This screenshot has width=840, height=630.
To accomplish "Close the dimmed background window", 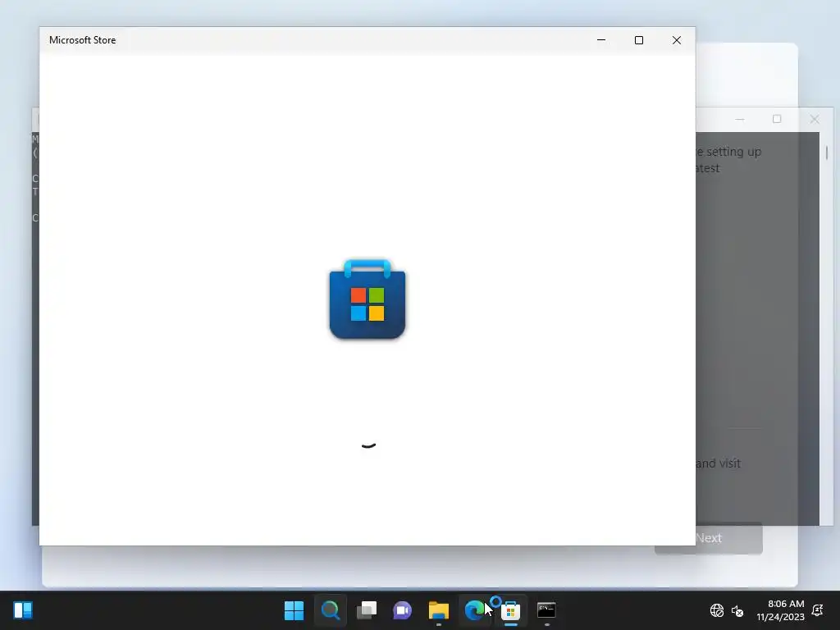I will [x=815, y=119].
